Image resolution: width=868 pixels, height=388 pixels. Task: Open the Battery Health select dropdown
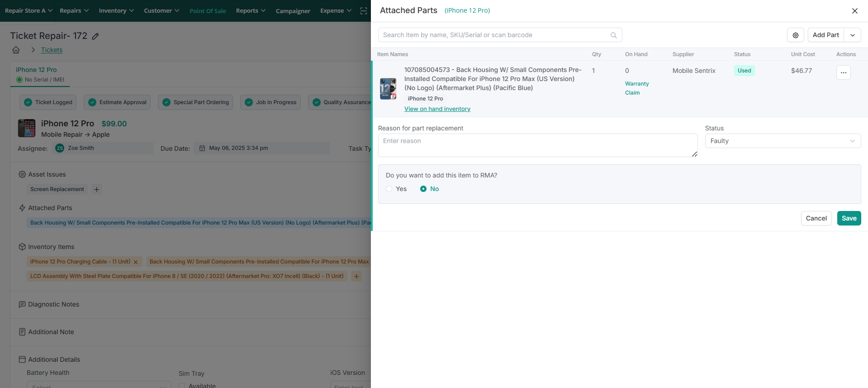(99, 385)
